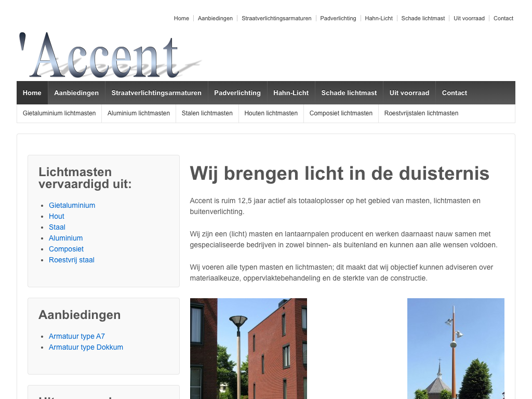Go to Padverlichting in main menu bar
532x399 pixels.
[237, 93]
